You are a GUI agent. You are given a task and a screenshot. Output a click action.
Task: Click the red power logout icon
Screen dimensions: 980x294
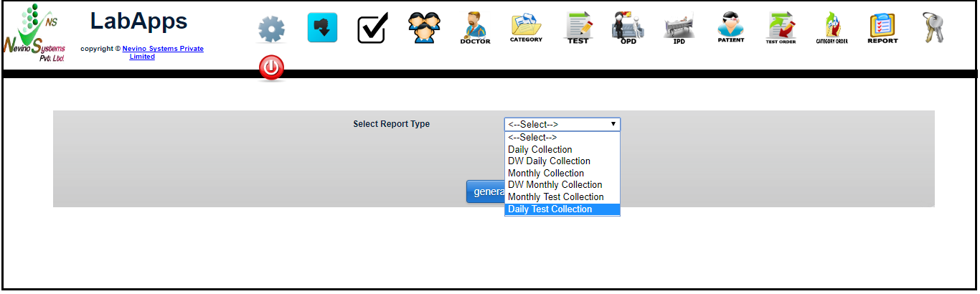click(271, 68)
